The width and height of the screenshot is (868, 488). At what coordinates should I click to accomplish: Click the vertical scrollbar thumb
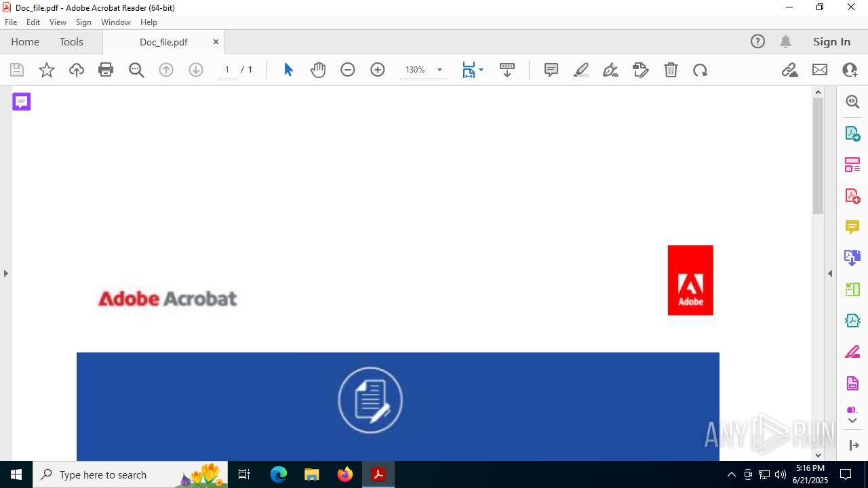click(818, 156)
